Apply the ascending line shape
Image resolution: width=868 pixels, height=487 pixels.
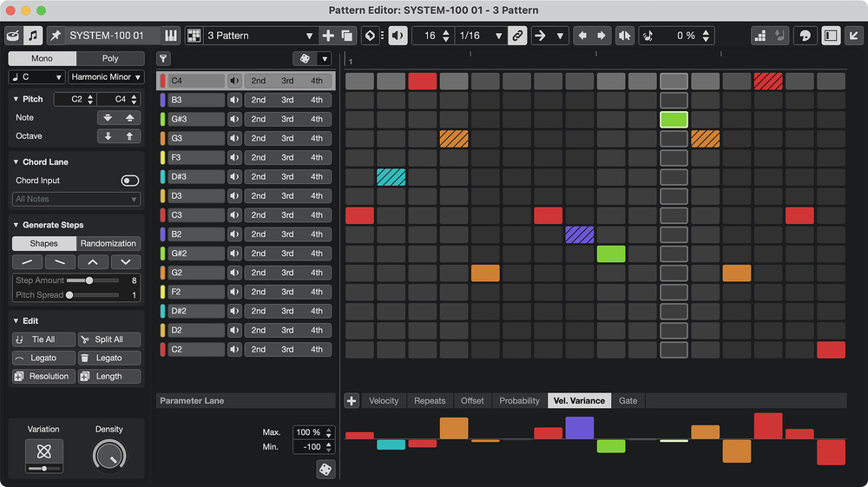click(x=27, y=262)
